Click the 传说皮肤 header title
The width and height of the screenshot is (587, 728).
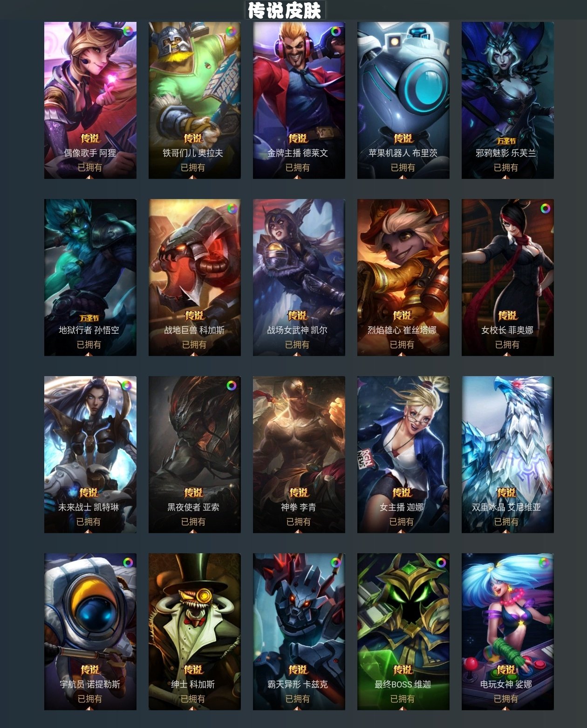[285, 10]
